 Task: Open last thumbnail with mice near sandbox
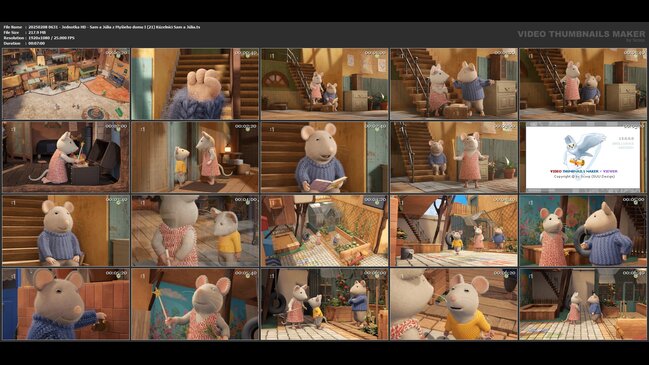click(x=583, y=304)
